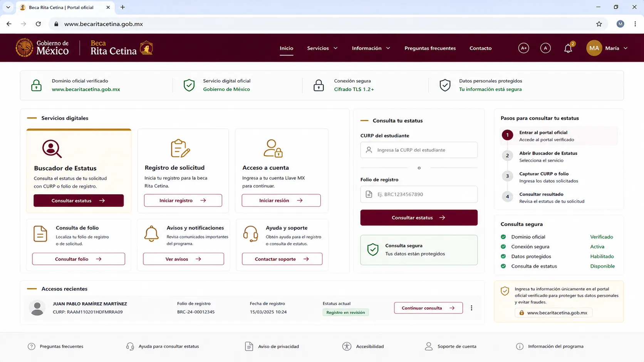644x362 pixels.
Task: Click the Buscador de Estatus magnifier icon
Action: tap(52, 148)
